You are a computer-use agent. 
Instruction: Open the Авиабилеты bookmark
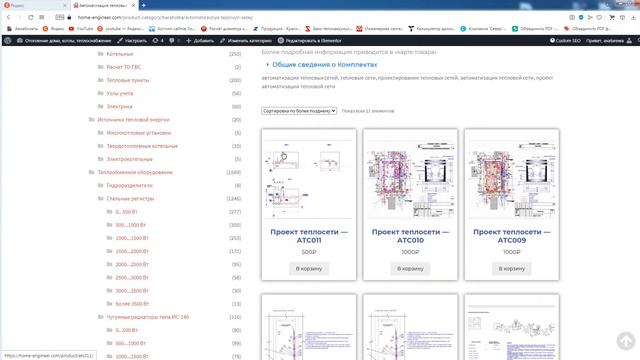pos(22,29)
